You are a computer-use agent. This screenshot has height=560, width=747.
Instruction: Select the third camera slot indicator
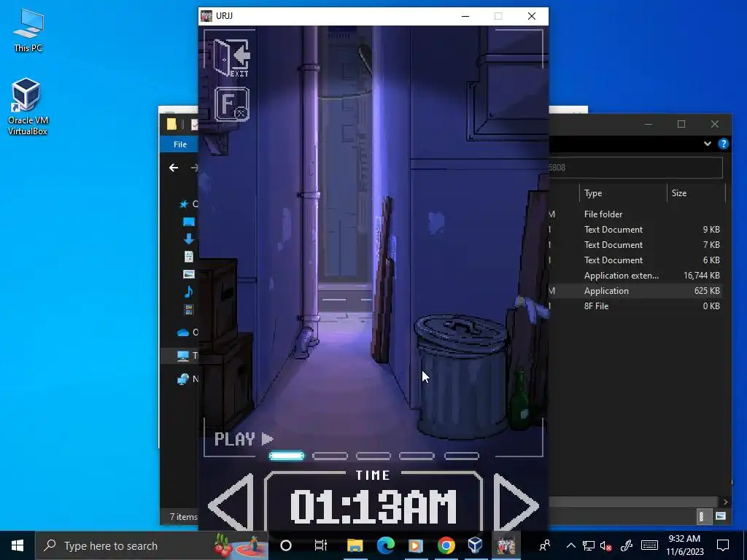click(373, 456)
